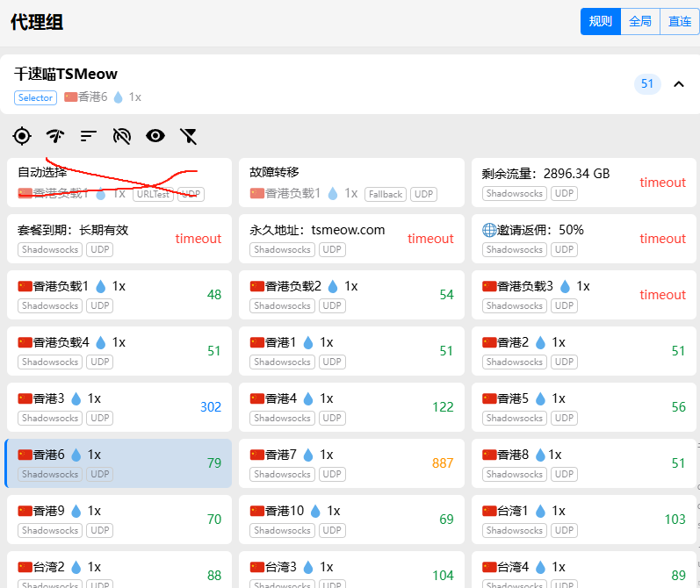This screenshot has width=700, height=588.
Task: Select the 香港7 node card
Action: [x=352, y=463]
